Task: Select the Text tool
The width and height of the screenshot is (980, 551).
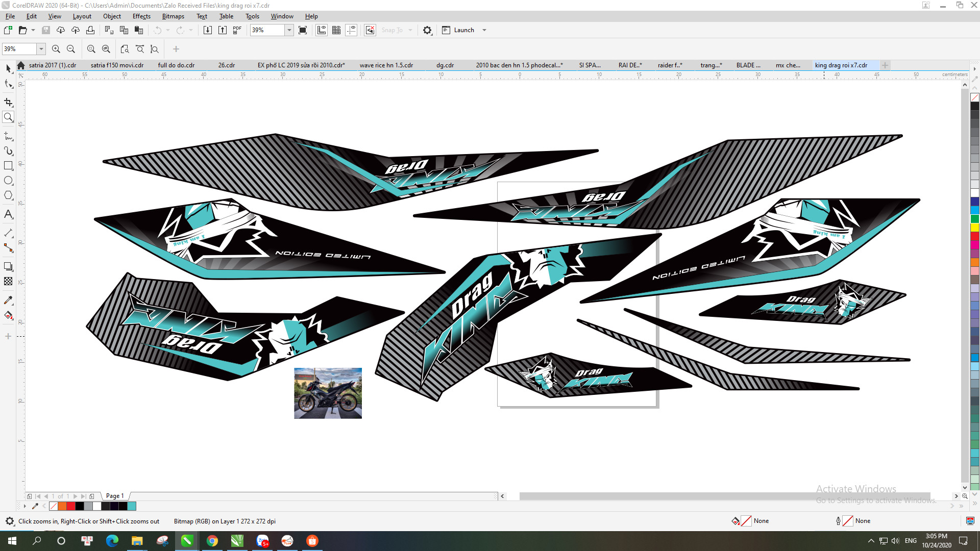Action: [8, 214]
